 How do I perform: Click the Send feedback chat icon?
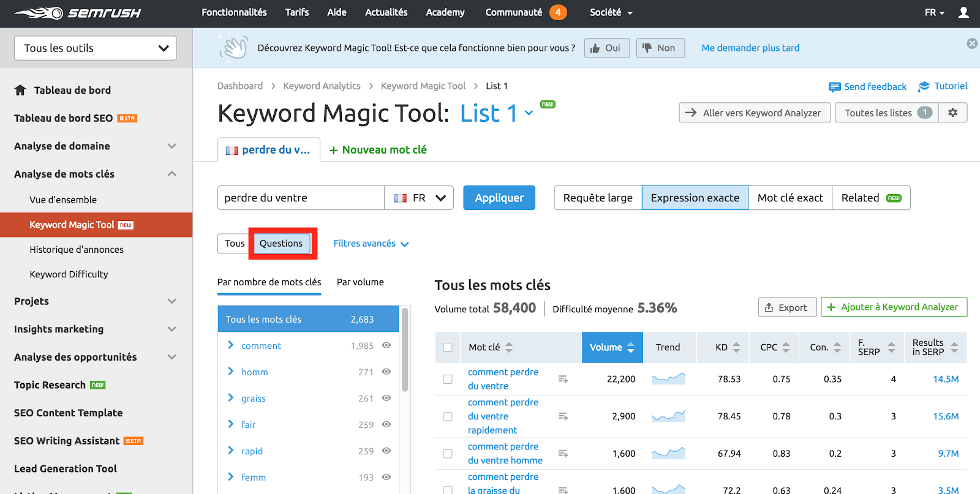tap(834, 87)
